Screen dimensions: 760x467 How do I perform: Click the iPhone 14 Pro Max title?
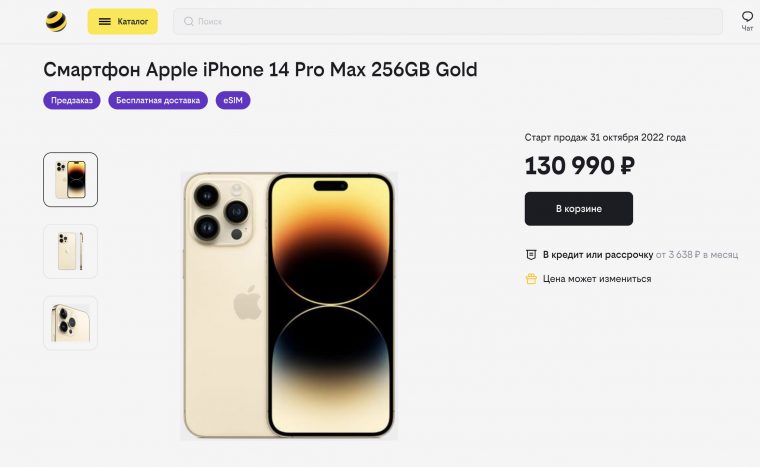260,70
